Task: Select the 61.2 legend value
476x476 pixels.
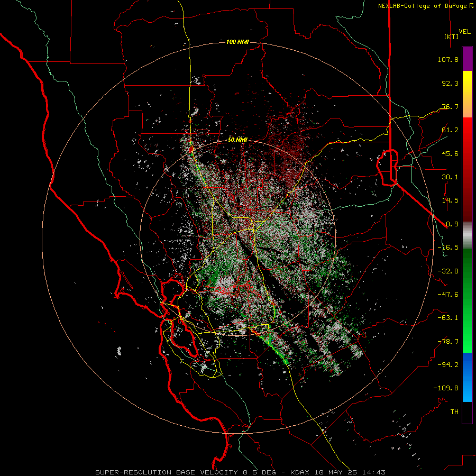Action: coord(450,130)
